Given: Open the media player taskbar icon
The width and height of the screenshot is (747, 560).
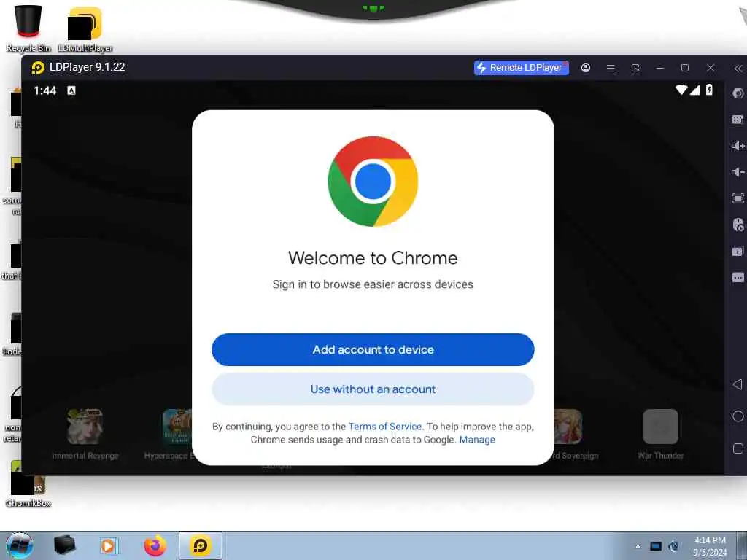Looking at the screenshot, I should 108,545.
